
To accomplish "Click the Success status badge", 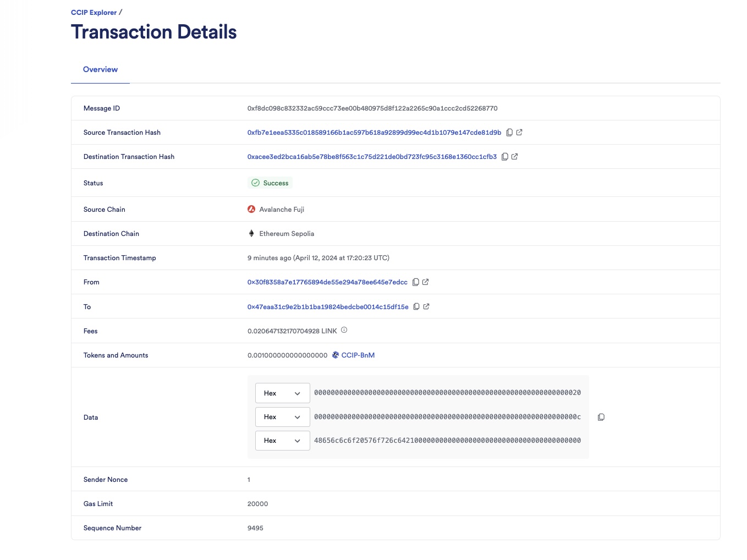I will (x=270, y=183).
